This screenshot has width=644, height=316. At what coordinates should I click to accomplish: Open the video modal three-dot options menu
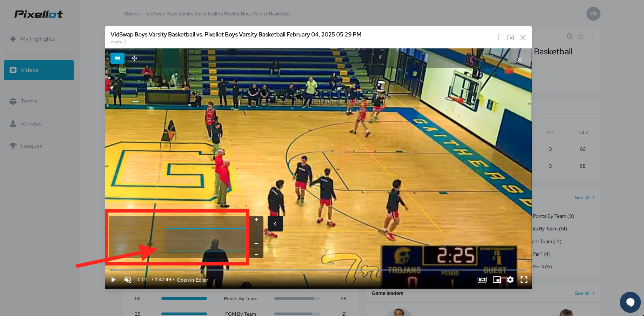[x=498, y=38]
